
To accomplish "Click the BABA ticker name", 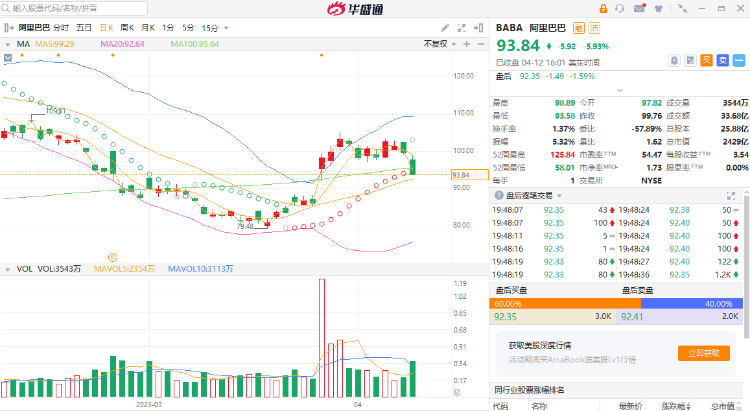I will (x=509, y=28).
